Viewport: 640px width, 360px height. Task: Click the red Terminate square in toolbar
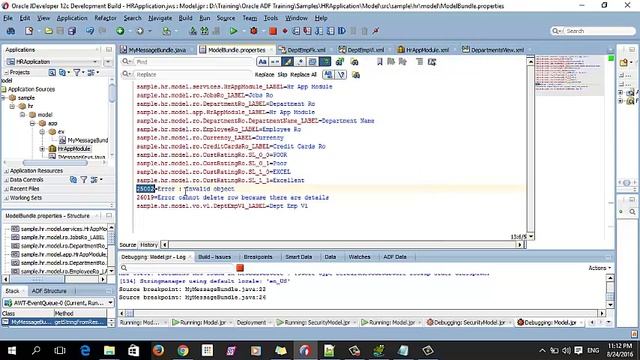(x=273, y=31)
